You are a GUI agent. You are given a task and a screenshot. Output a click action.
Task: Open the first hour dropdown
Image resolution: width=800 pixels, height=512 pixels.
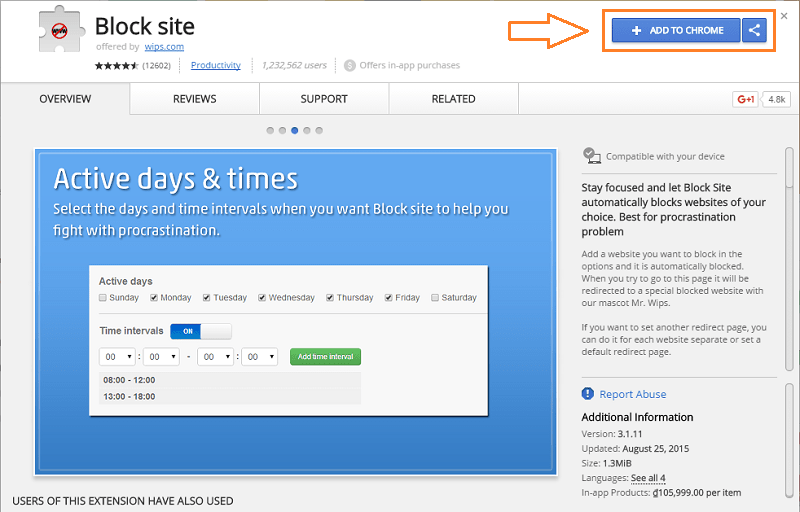pyautogui.click(x=118, y=357)
